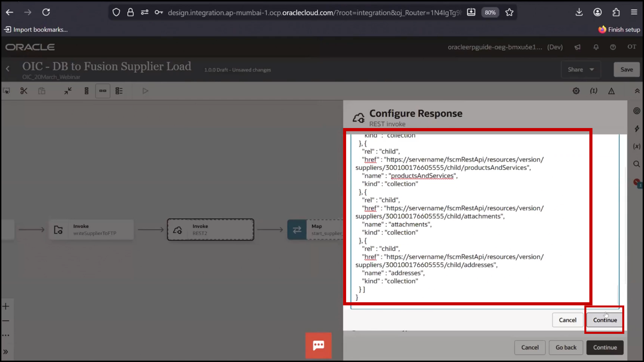The image size is (644, 362).
Task: Go back using browser back arrow
Action: coord(9,12)
